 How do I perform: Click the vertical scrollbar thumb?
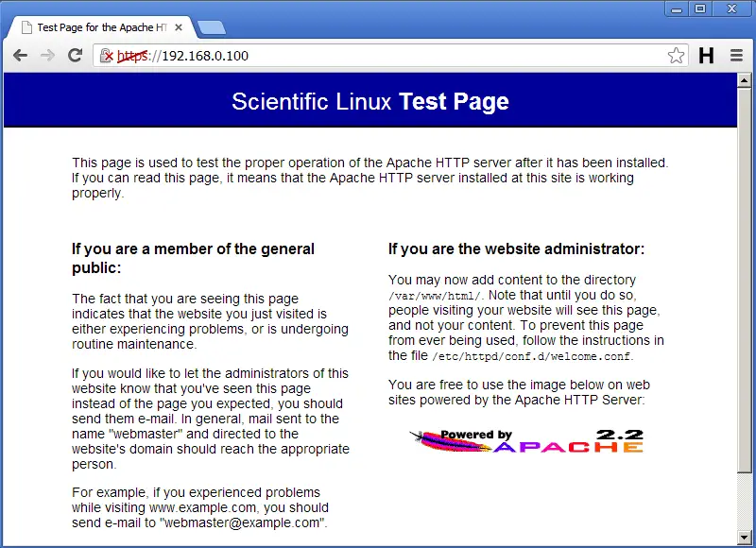coord(744,280)
